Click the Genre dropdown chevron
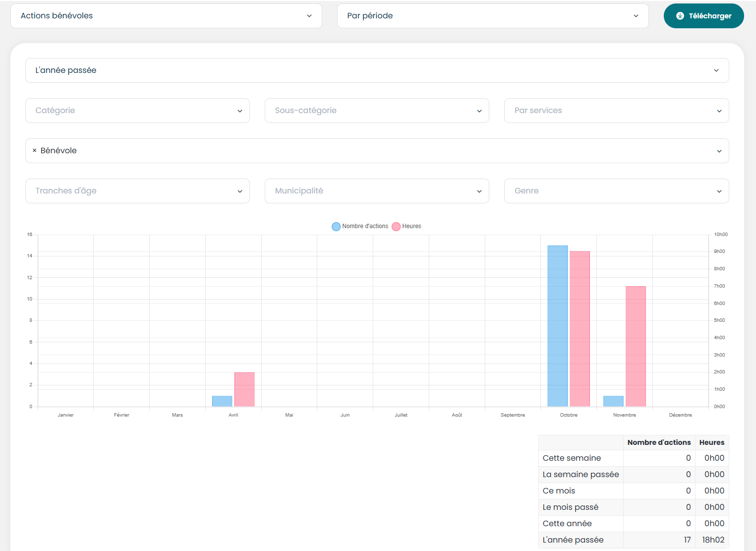This screenshot has width=756, height=551. (719, 191)
